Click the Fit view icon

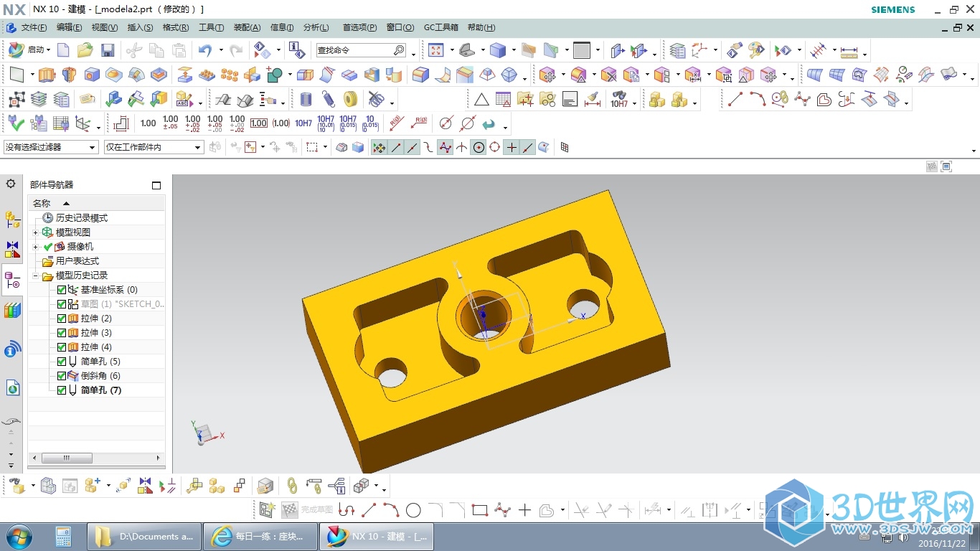tap(435, 50)
